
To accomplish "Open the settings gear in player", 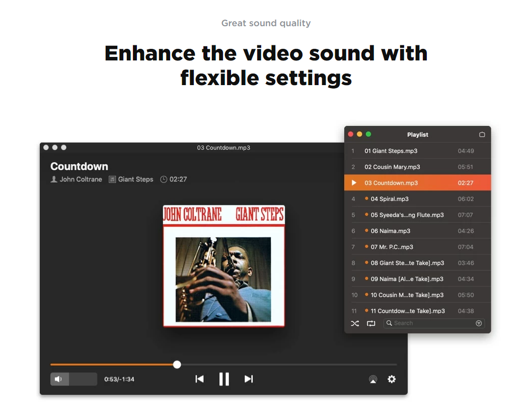I will coord(392,379).
